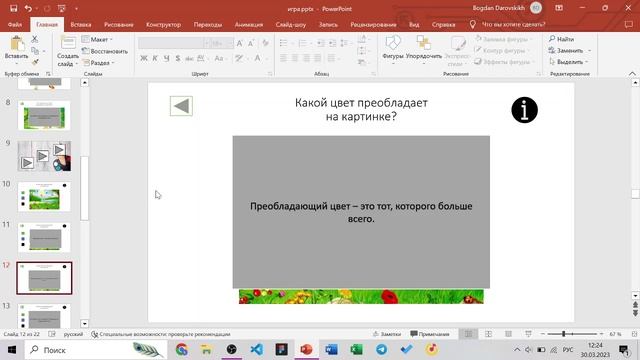Viewport: 640px width, 360px height.
Task: Toggle normal view button in status bar
Action: [x=468, y=334]
